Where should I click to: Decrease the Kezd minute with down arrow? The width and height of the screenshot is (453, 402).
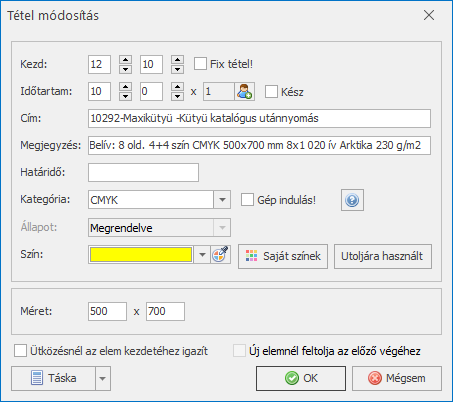click(x=177, y=69)
